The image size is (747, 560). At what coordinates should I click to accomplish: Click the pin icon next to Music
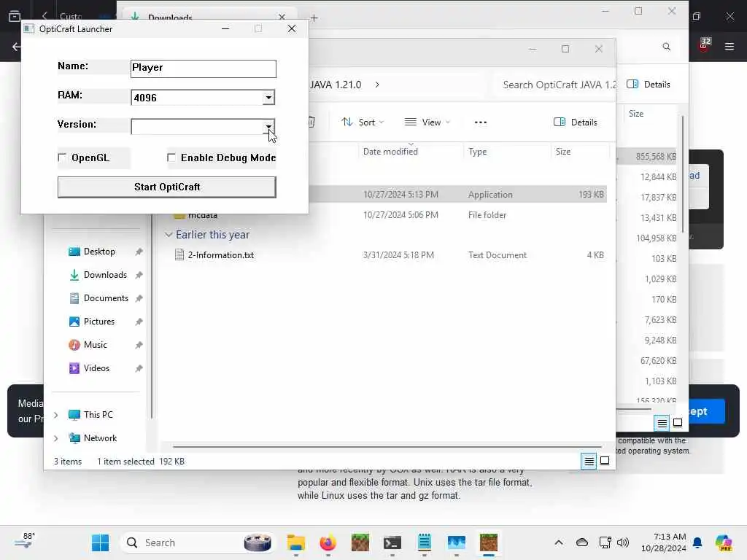(x=139, y=345)
